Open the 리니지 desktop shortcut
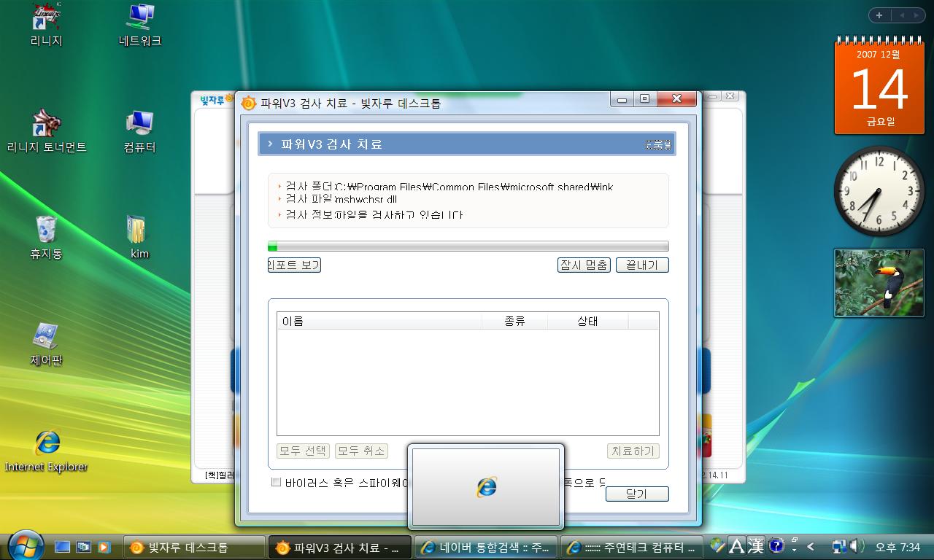Screen dimensions: 934x560 (x=47, y=26)
